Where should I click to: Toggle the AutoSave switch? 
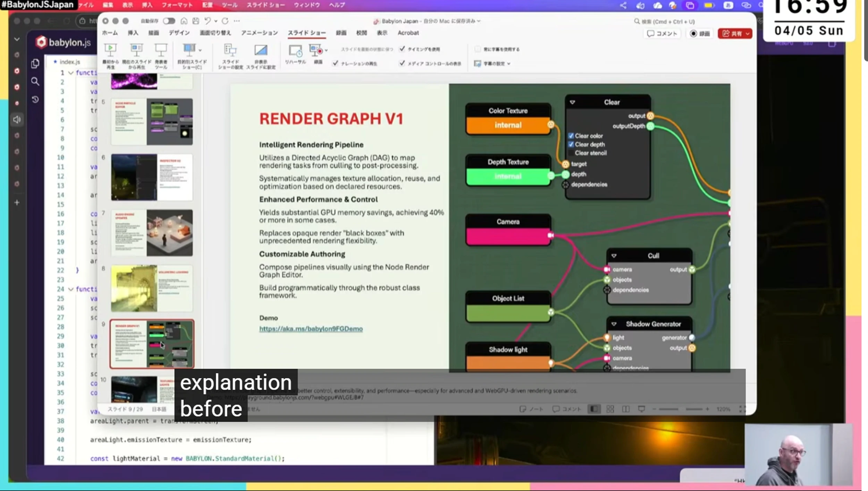point(169,21)
